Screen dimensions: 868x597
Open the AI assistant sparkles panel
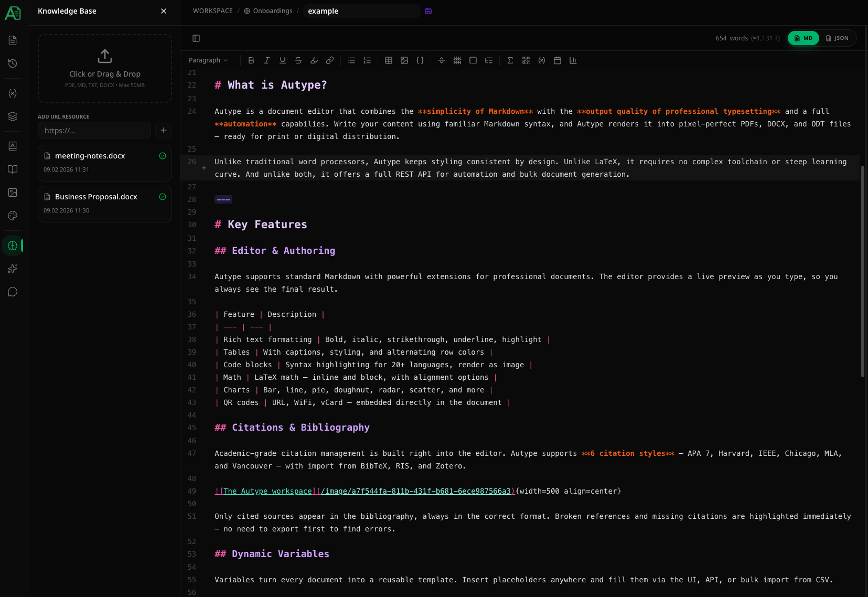click(x=13, y=269)
